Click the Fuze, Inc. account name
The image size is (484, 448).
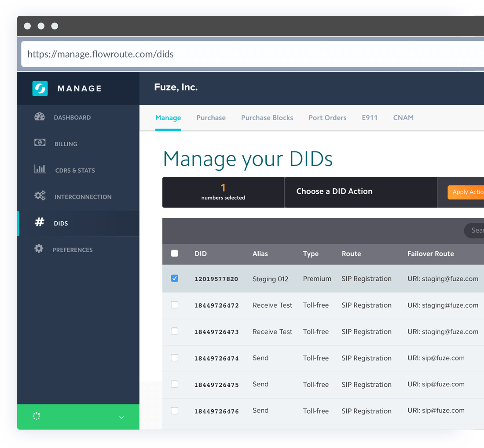click(176, 88)
